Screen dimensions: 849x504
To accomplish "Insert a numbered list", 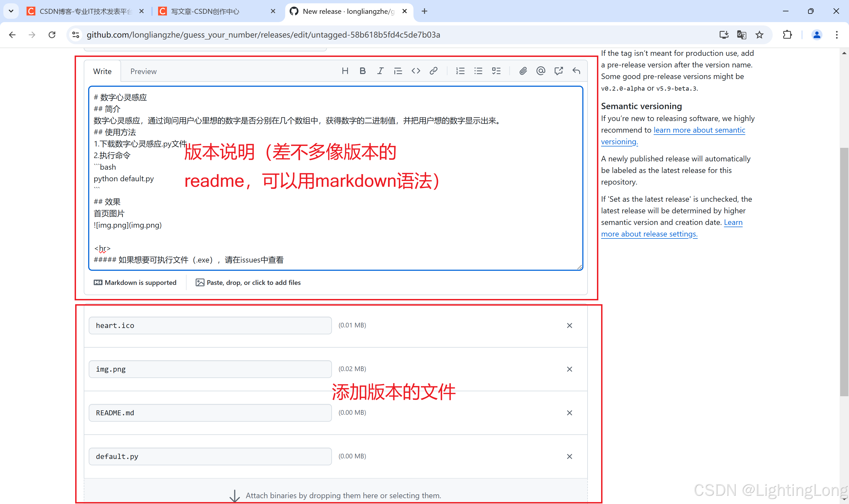I will [x=460, y=71].
